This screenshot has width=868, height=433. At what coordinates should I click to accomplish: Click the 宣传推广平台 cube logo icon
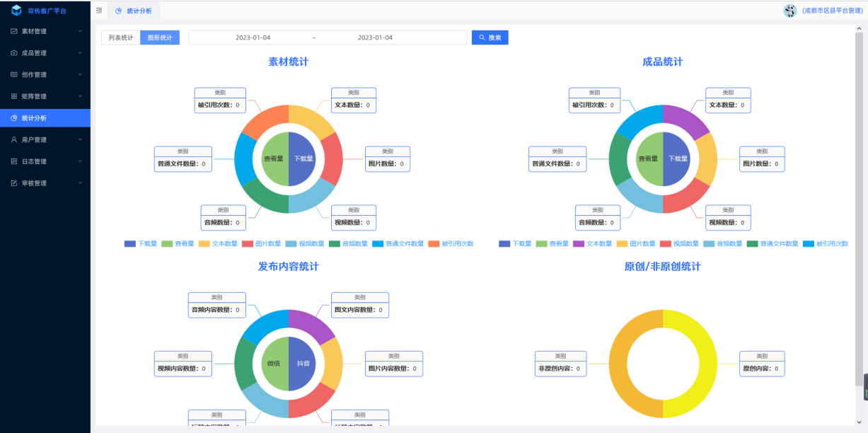(17, 11)
